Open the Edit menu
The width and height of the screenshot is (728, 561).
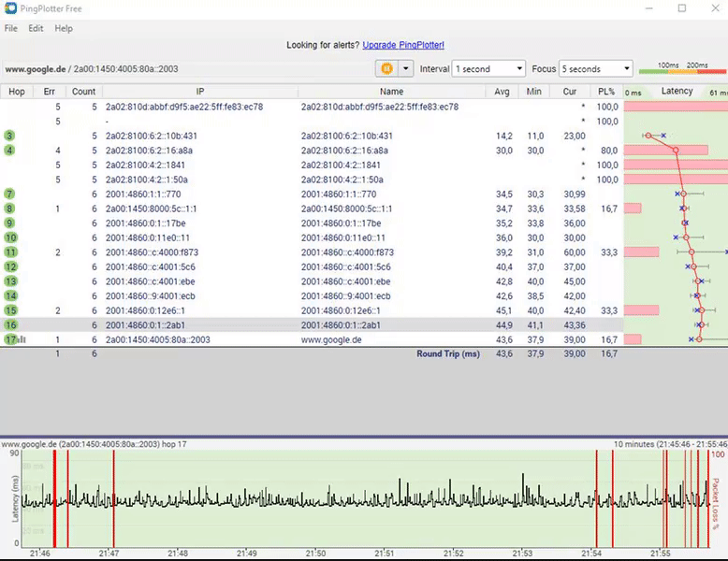click(36, 29)
